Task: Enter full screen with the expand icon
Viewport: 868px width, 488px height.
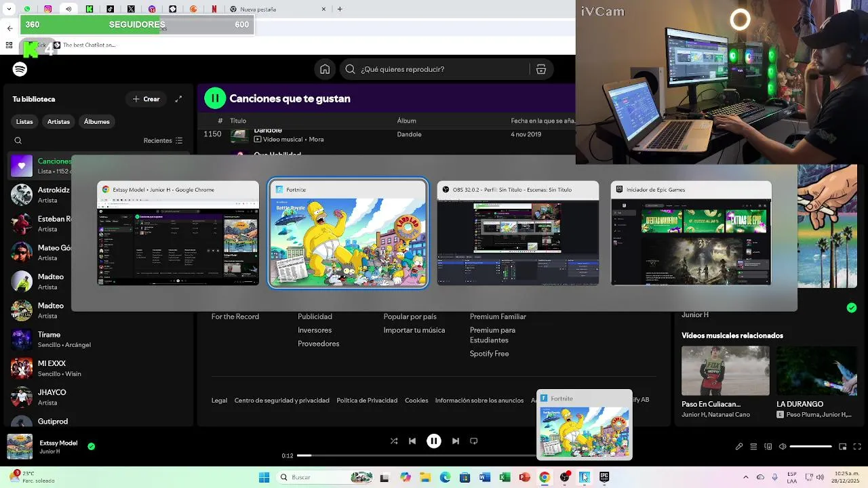Action: [x=857, y=447]
